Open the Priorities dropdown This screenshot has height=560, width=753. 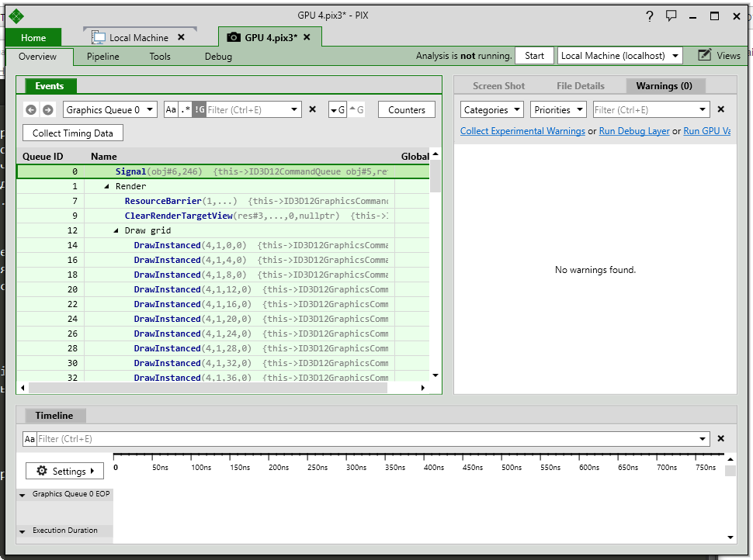[558, 110]
